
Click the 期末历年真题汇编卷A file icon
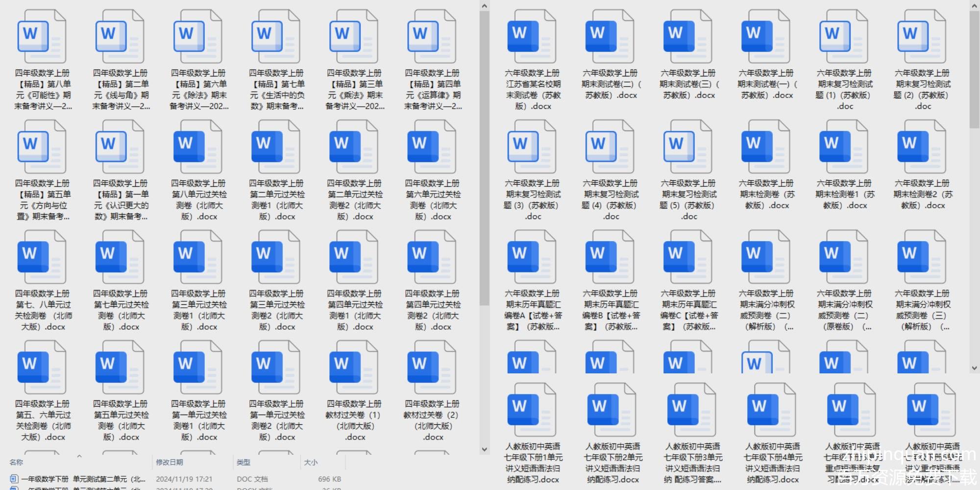pyautogui.click(x=532, y=257)
